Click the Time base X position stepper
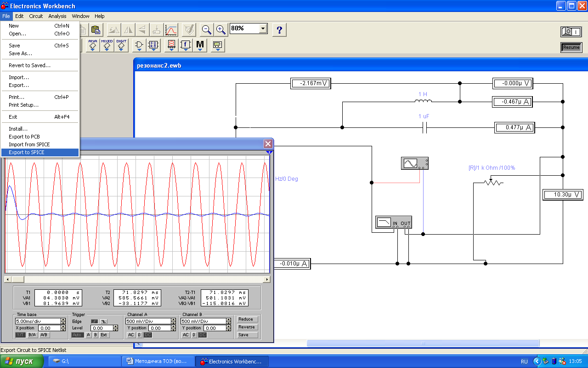The width and height of the screenshot is (588, 368). click(x=63, y=328)
